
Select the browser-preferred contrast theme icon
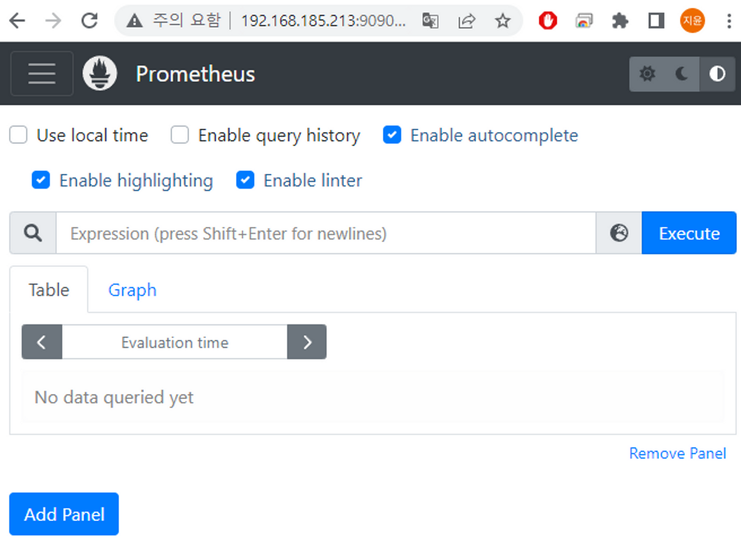point(717,74)
